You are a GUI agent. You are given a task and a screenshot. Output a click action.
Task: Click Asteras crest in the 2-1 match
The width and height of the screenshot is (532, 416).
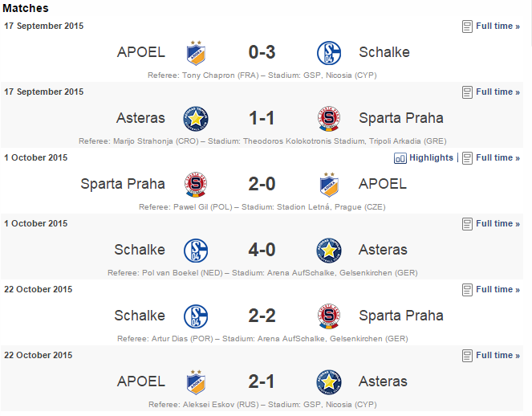pos(329,382)
